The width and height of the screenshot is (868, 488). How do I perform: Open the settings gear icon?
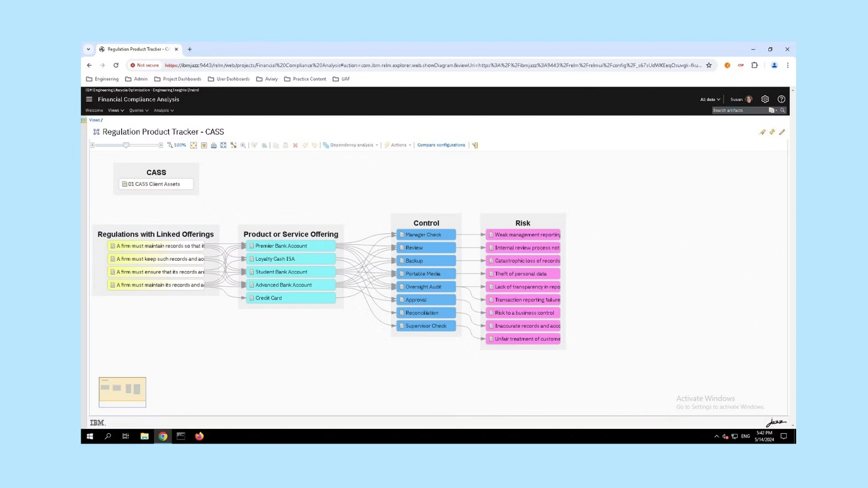765,99
